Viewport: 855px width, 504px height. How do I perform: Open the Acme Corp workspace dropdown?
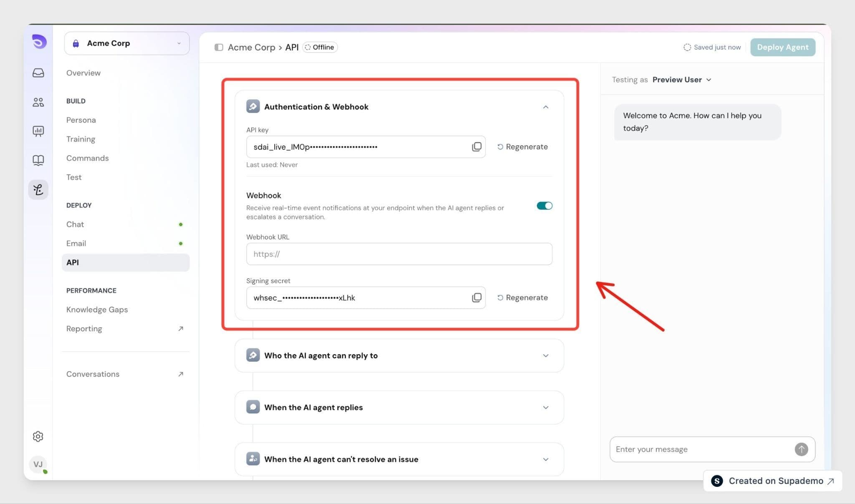(x=127, y=43)
